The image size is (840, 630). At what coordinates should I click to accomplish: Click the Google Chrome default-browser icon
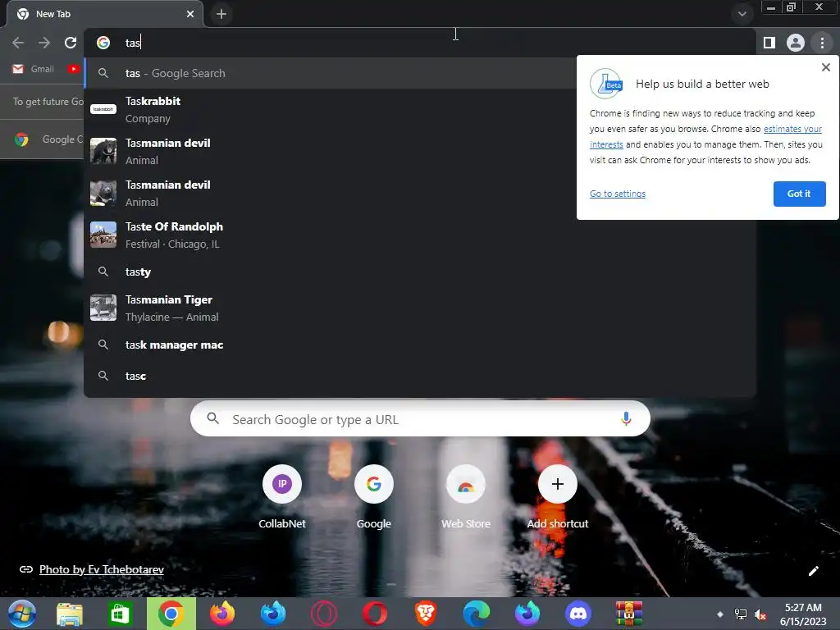click(21, 139)
